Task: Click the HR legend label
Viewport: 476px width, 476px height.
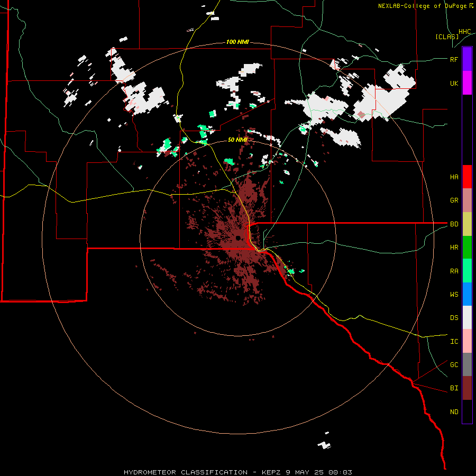Action: coord(454,248)
